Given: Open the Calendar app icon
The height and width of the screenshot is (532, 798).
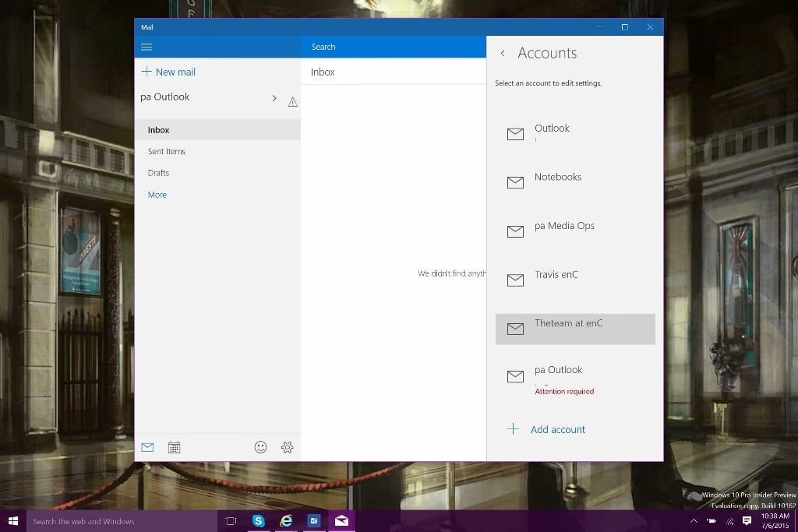Looking at the screenshot, I should [x=174, y=447].
